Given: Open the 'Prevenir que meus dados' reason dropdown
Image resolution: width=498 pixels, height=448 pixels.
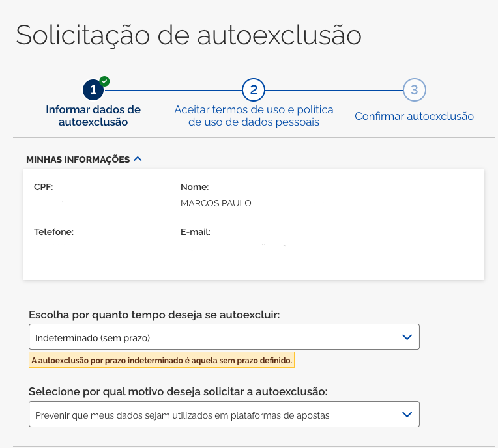Looking at the screenshot, I should [x=215, y=414].
